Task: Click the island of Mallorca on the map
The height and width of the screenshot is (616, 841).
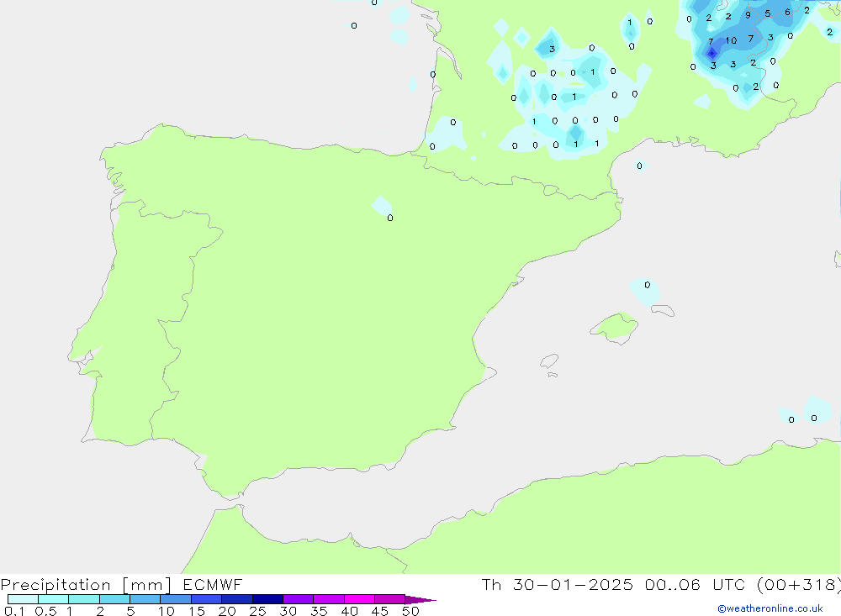Action: (x=615, y=327)
